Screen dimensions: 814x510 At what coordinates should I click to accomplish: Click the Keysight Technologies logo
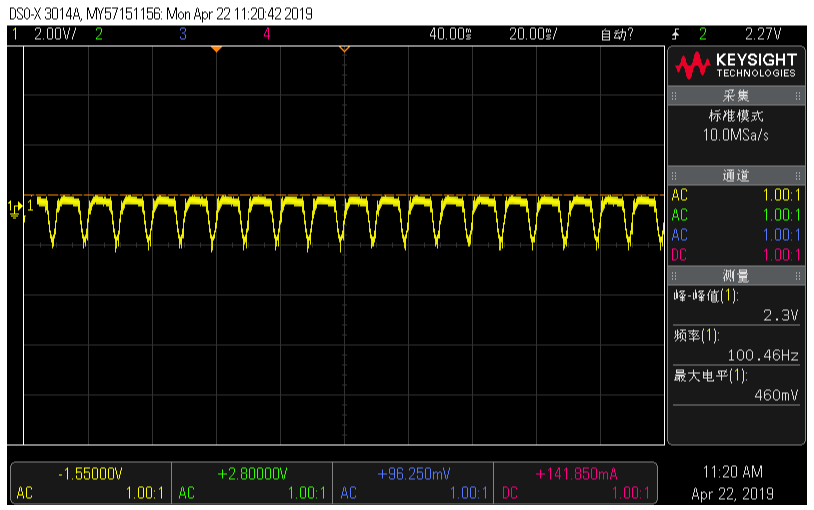pos(735,65)
